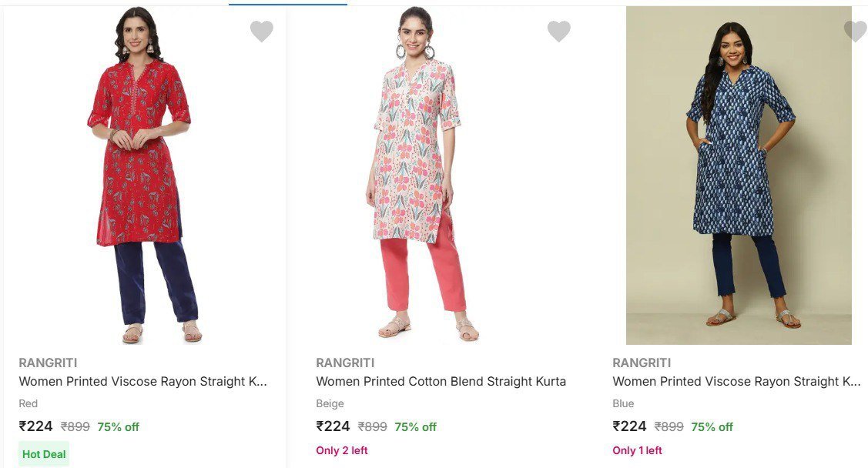Click the Hot Deal badge

coord(44,454)
